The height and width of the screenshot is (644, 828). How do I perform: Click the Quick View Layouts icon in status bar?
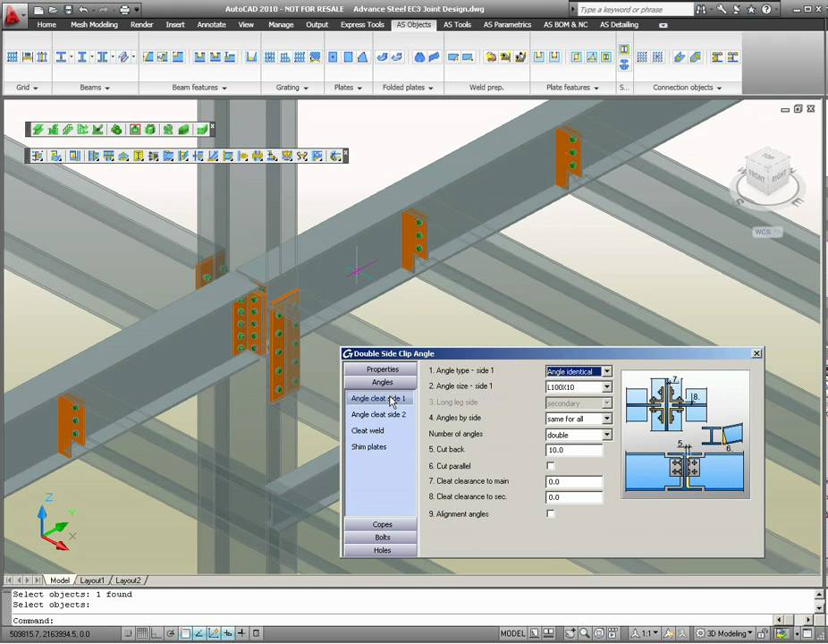549,633
